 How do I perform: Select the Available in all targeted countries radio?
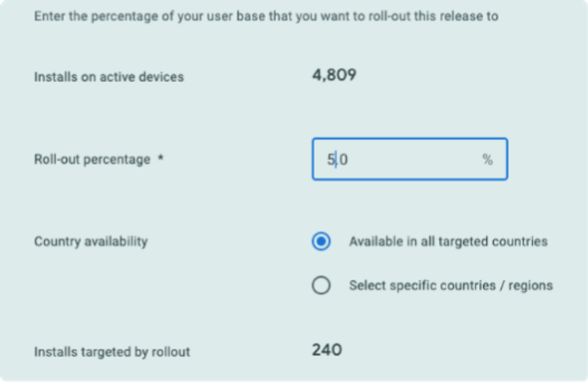coord(321,241)
